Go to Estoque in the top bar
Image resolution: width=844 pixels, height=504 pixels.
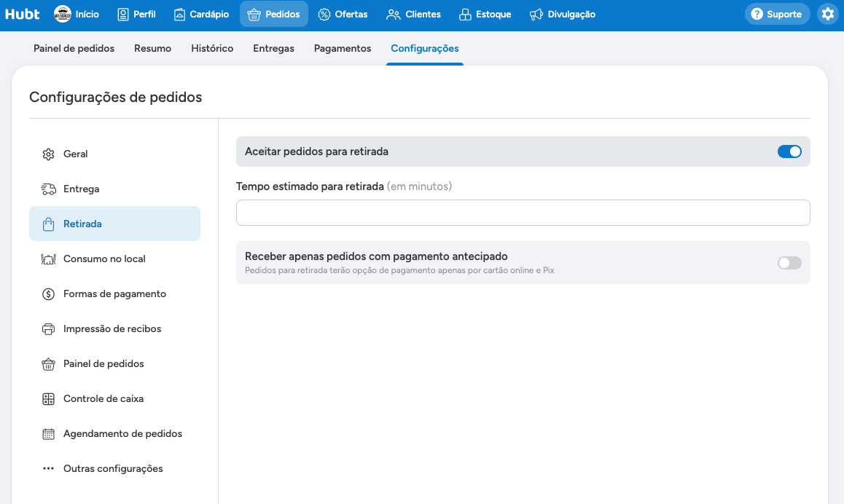[x=485, y=14]
